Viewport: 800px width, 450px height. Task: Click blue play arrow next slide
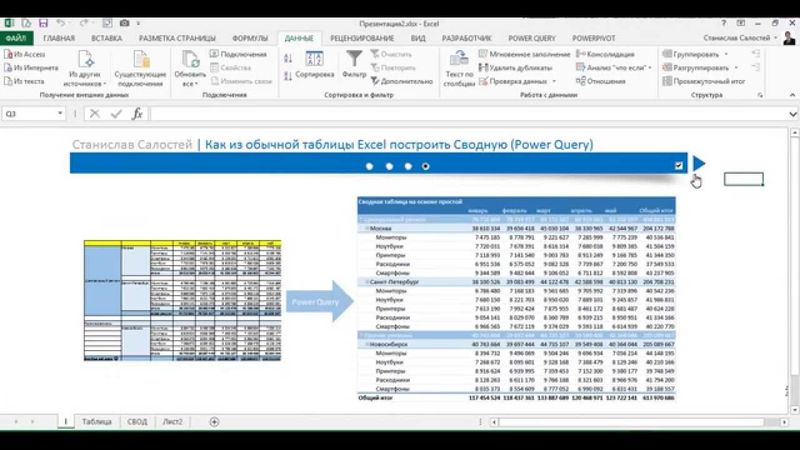[x=699, y=164]
